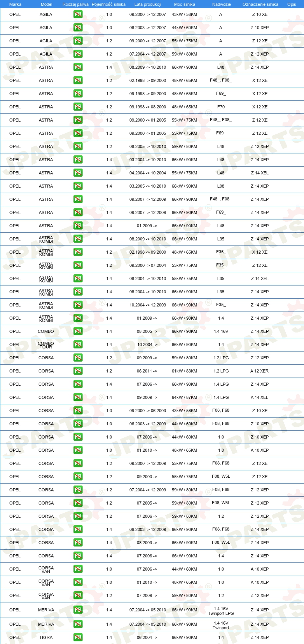Click the fuel icon in the ASTRA F69_ Z 12 XE row

click(x=78, y=133)
